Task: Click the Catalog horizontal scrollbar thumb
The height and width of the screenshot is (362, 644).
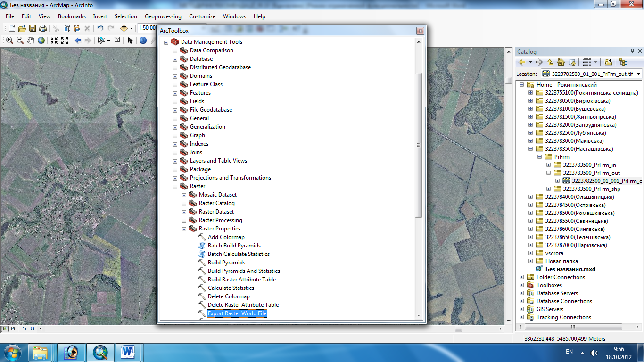Action: (x=573, y=326)
